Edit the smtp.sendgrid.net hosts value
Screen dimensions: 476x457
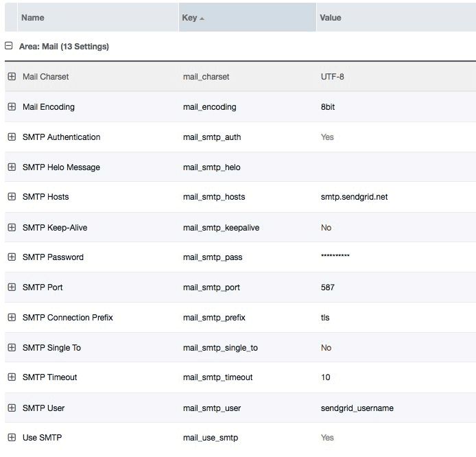tap(354, 197)
